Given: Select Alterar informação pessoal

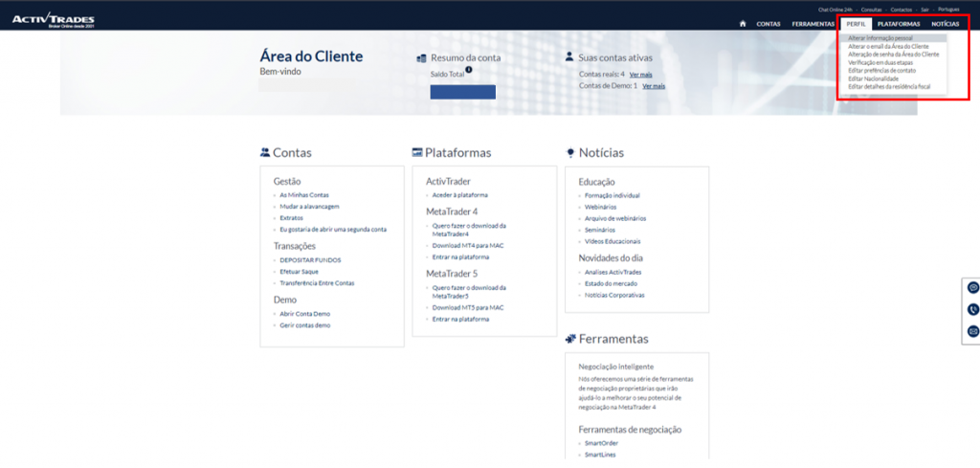Looking at the screenshot, I should [x=880, y=38].
